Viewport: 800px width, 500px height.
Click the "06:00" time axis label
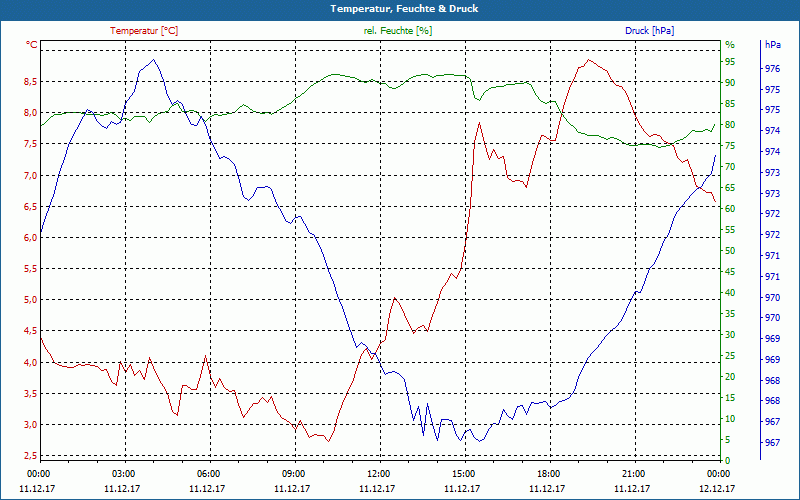[210, 474]
